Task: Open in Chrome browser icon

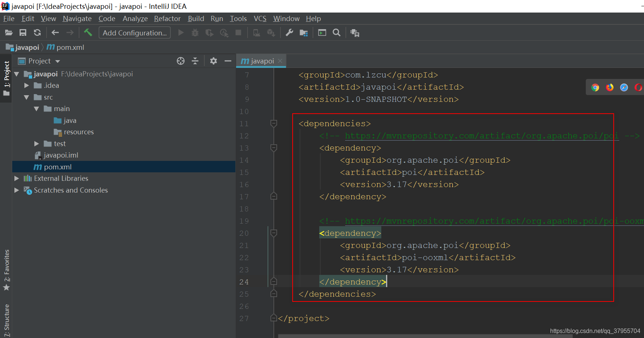Action: coord(595,87)
